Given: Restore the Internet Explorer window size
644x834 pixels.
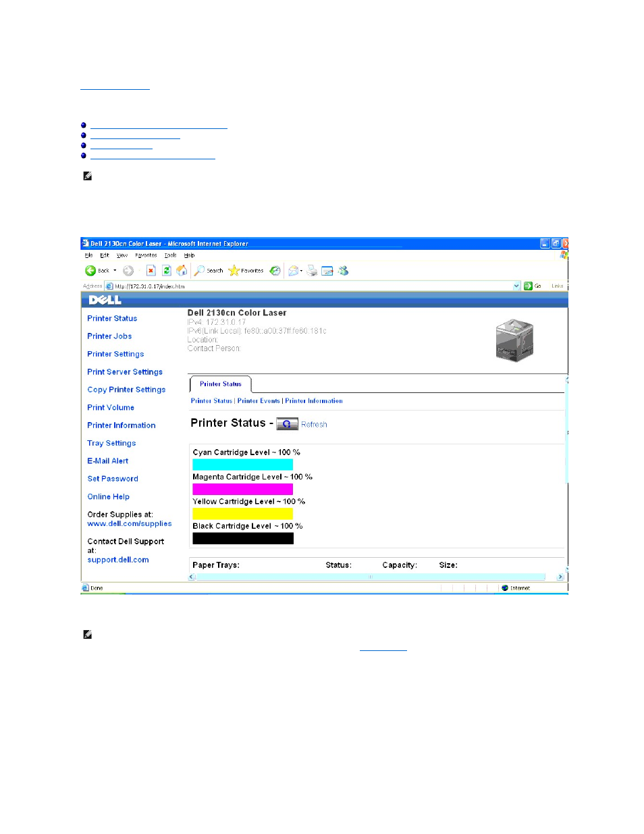Looking at the screenshot, I should 556,243.
